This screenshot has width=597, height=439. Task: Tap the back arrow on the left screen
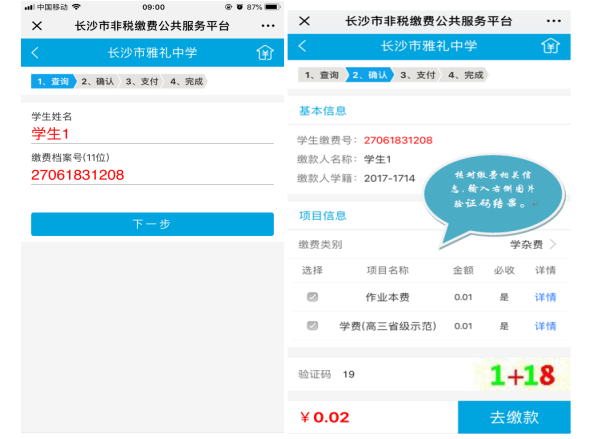coord(35,53)
